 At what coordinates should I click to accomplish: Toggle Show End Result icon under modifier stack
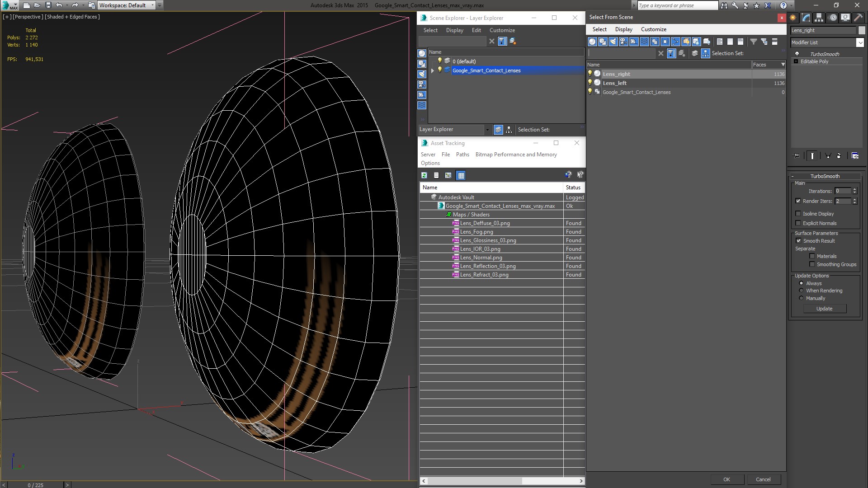click(812, 156)
